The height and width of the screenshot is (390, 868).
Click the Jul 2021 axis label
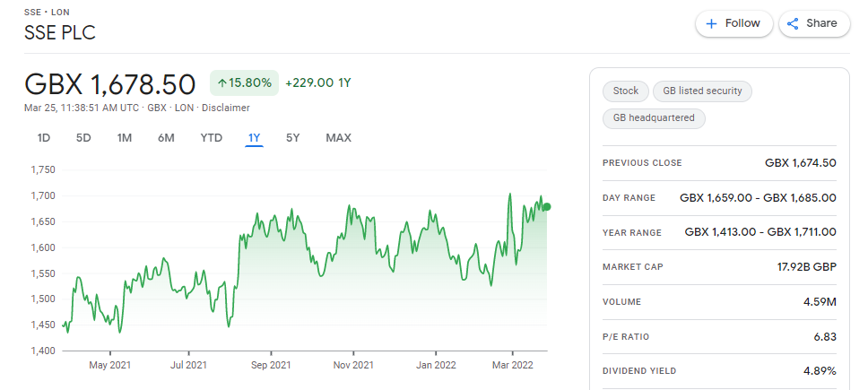click(x=189, y=365)
